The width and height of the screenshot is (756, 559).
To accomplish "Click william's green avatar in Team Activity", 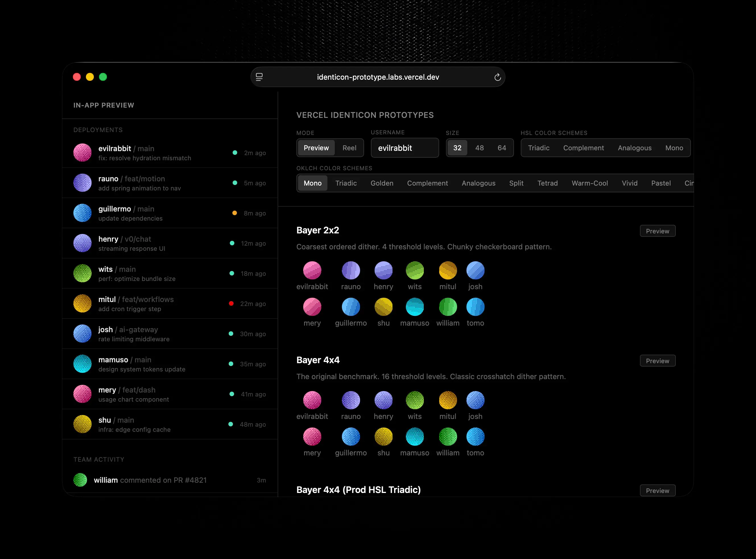I will (x=80, y=480).
